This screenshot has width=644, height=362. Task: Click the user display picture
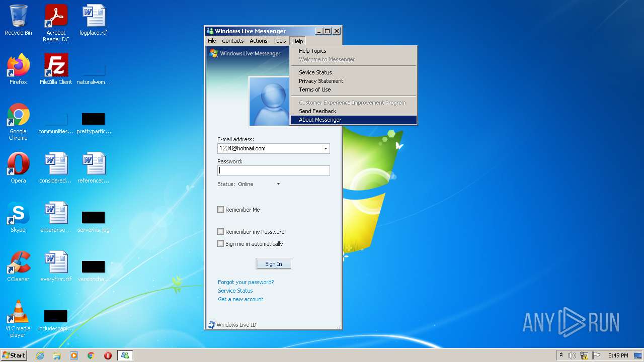[x=270, y=101]
